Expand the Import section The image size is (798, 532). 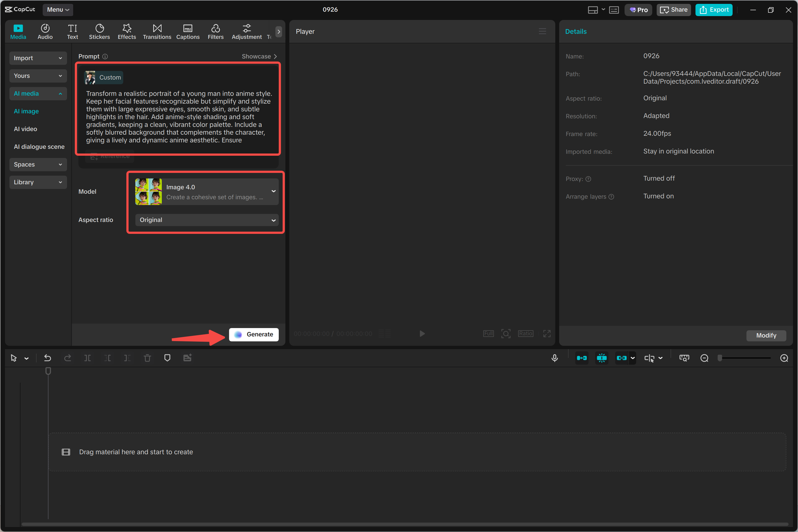point(38,58)
